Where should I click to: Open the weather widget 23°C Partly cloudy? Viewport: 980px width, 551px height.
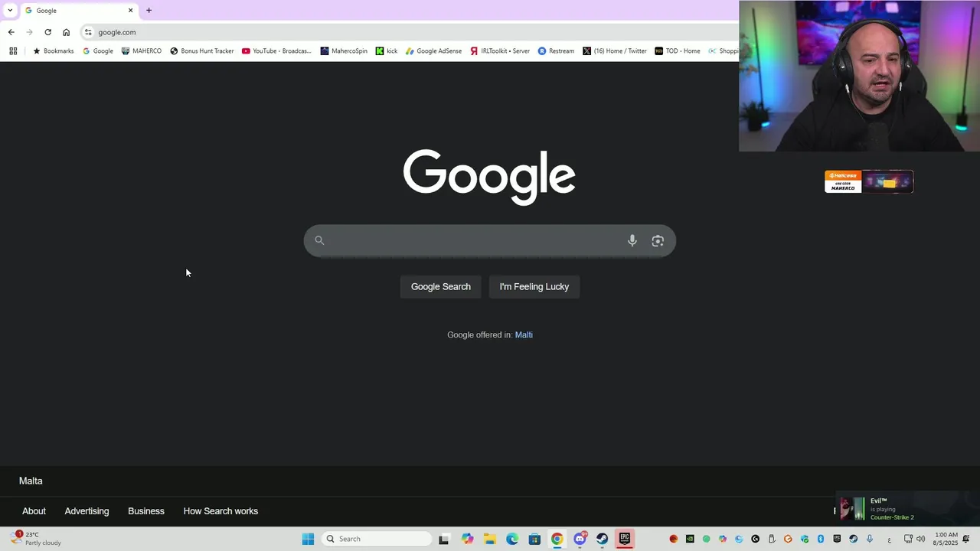[37, 539]
